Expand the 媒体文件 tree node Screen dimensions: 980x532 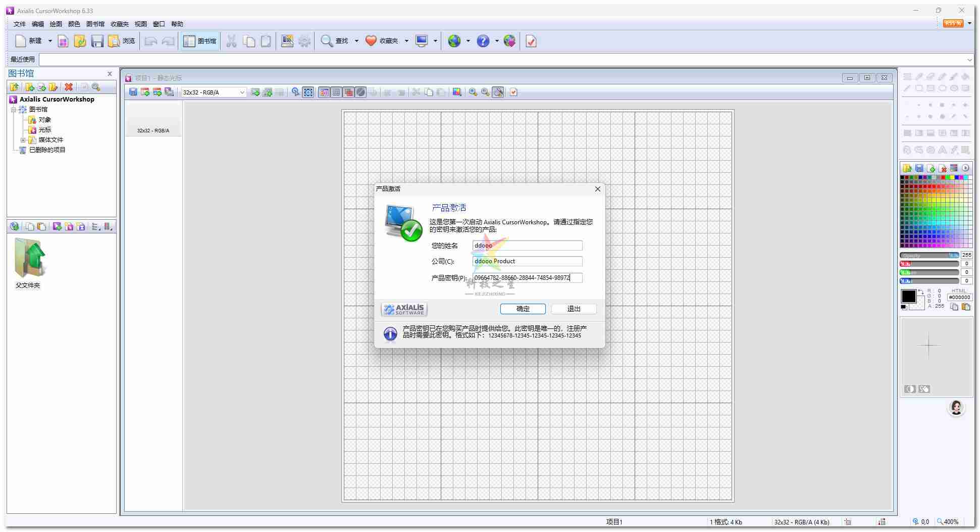(23, 140)
